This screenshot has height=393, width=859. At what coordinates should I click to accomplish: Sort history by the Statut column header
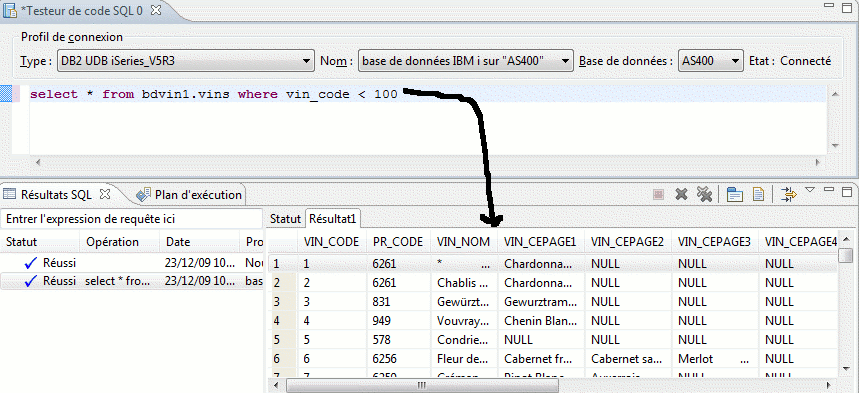point(40,242)
